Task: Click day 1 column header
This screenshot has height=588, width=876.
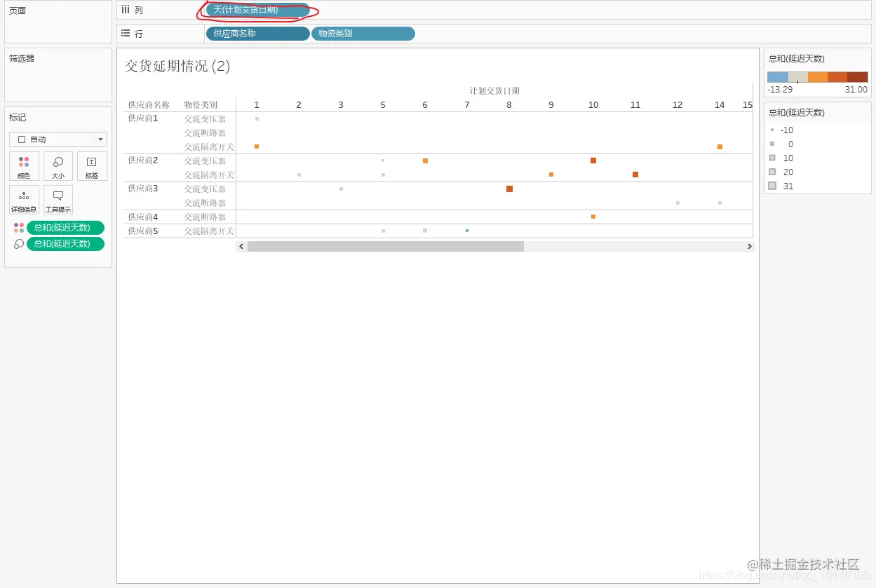Action: 257,105
